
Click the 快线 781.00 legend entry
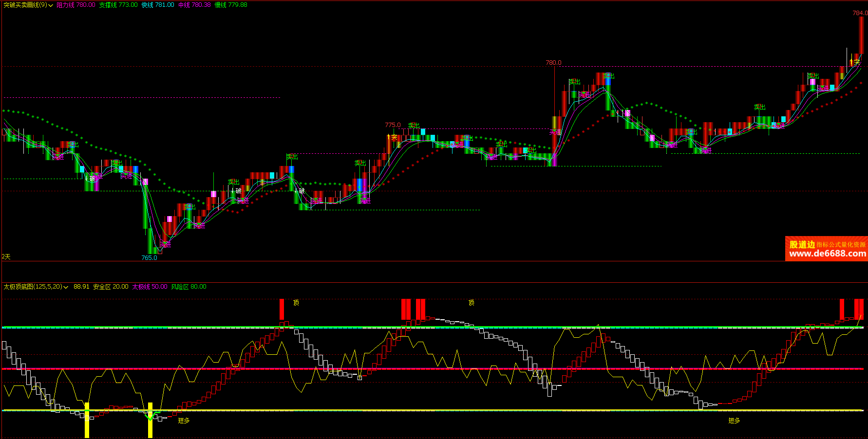point(158,5)
